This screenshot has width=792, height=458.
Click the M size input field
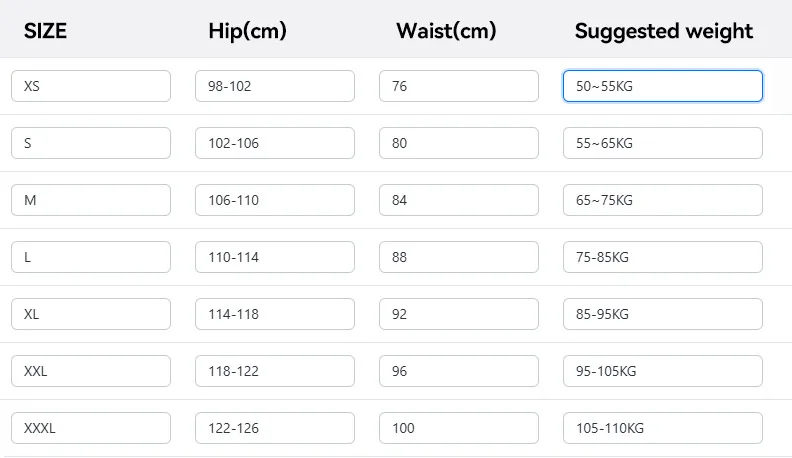[91, 200]
